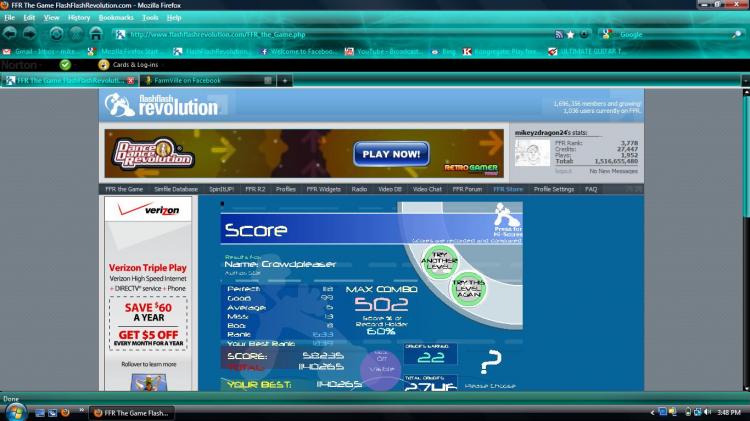Open the Kongregate bookmark
This screenshot has width=750, height=421.
(500, 51)
